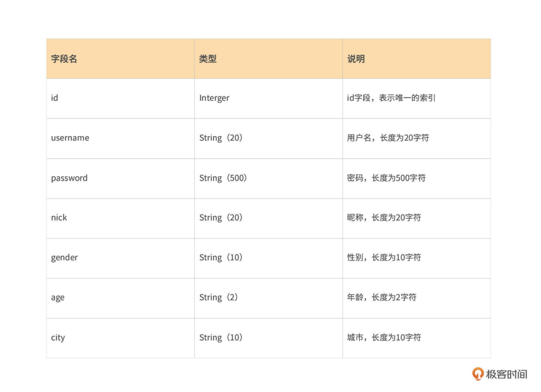This screenshot has width=541, height=392.
Task: Click the 极客时间 logo icon
Action: click(478, 373)
